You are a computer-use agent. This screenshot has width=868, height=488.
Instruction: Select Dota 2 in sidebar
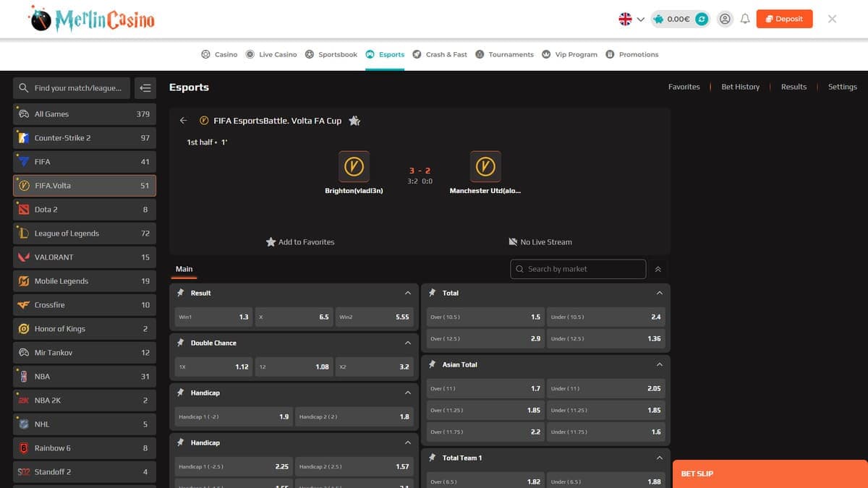coord(84,209)
